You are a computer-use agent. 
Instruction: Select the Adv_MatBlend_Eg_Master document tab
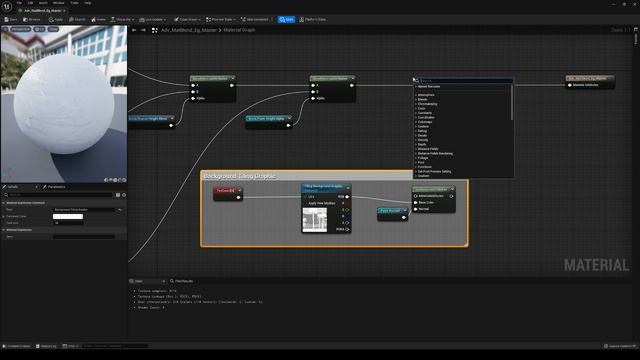pos(42,11)
